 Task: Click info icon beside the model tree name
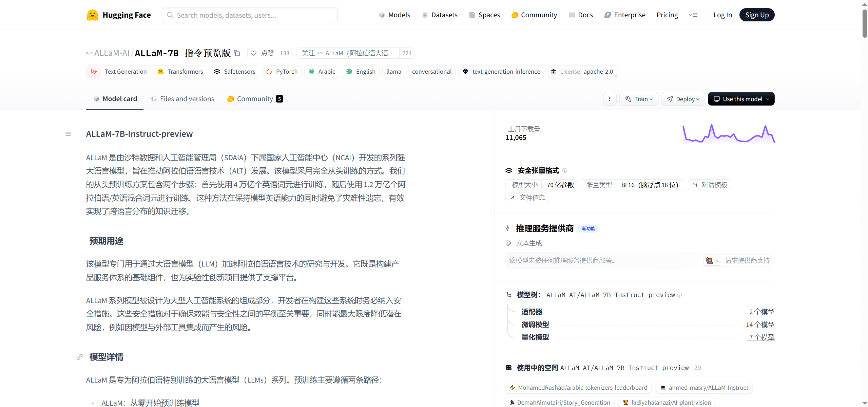679,295
